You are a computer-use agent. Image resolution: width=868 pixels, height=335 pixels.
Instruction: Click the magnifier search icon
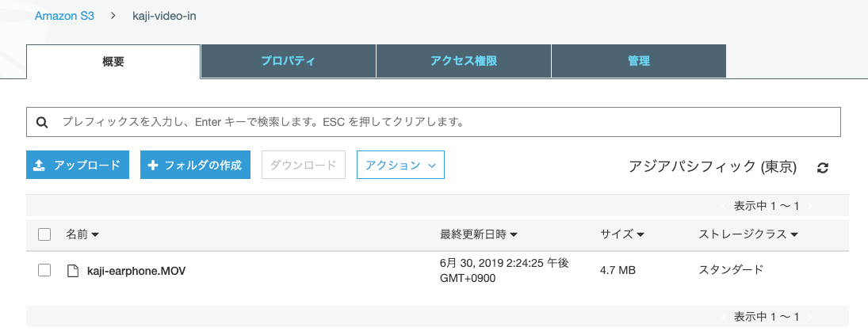[x=41, y=123]
